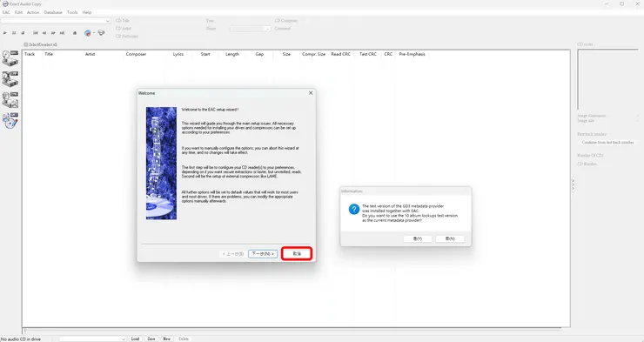Click the CD cover preview box

[x=608, y=79]
